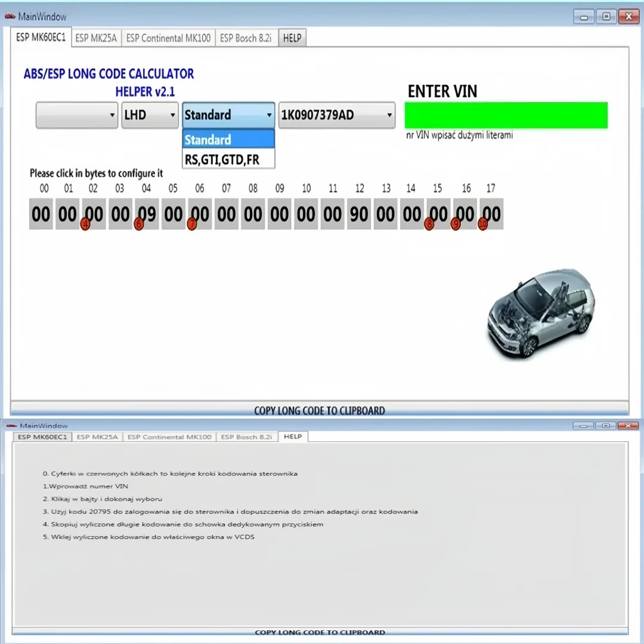
Task: Click help line '1.Wprowadź numer VIN'
Action: 85,487
